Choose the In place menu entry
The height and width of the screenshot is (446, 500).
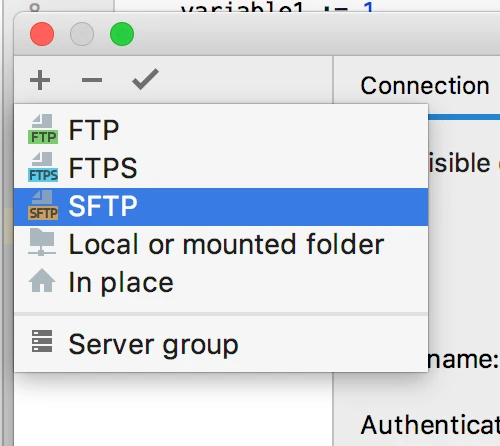(221, 283)
